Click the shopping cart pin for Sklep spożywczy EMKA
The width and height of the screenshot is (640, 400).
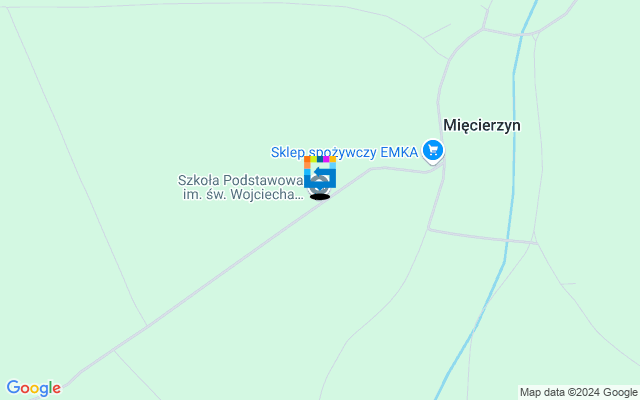pyautogui.click(x=433, y=151)
